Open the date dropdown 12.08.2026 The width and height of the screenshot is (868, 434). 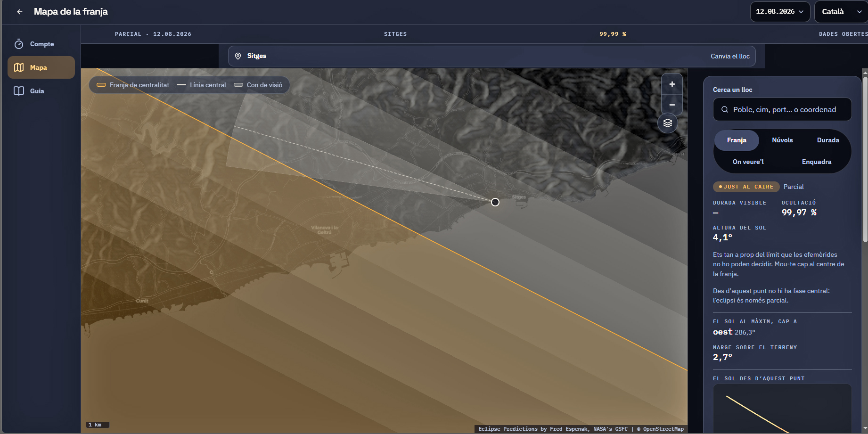click(780, 12)
